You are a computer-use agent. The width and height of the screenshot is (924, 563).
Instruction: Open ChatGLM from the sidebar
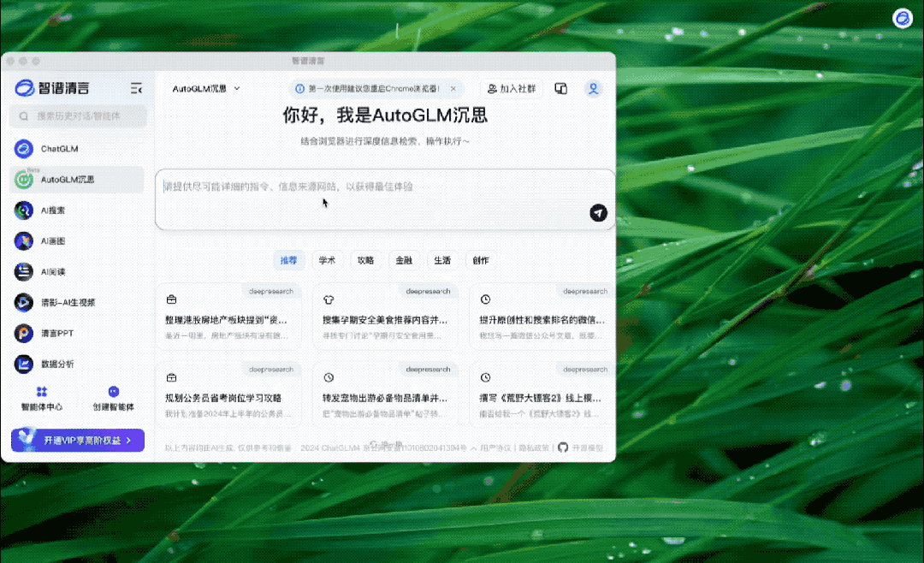point(77,149)
